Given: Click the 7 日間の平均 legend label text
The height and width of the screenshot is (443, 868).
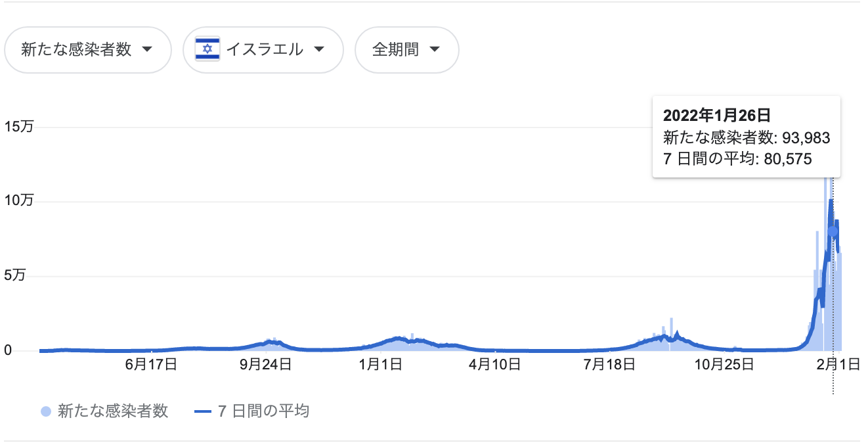Looking at the screenshot, I should point(262,412).
